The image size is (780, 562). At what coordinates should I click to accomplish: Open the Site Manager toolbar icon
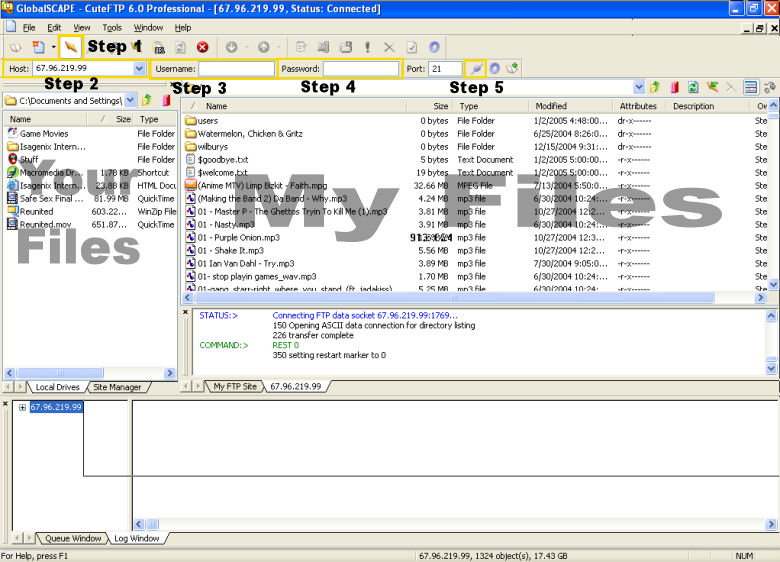coord(16,47)
